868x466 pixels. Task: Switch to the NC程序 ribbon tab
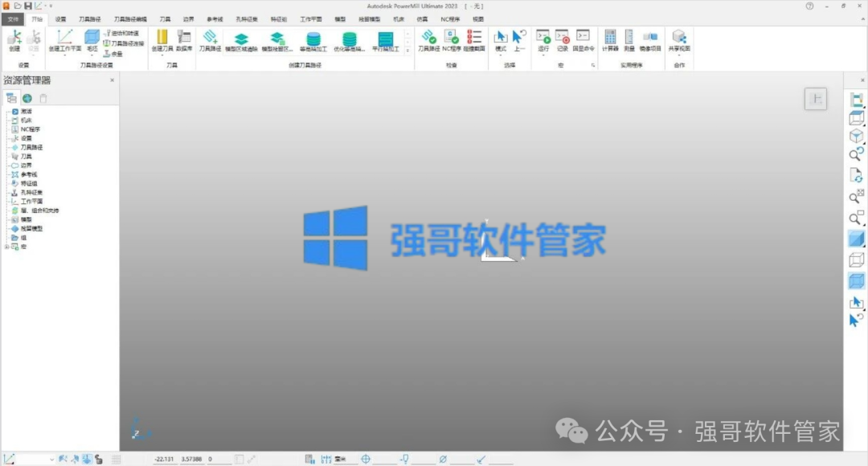click(x=450, y=19)
